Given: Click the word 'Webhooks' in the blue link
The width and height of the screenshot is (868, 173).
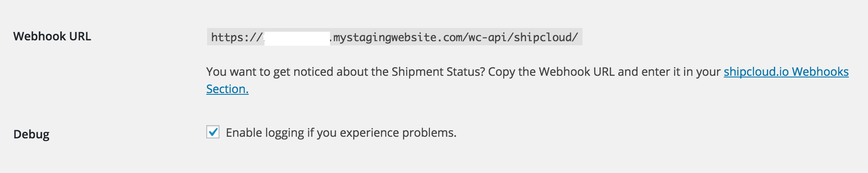Looking at the screenshot, I should [x=820, y=72].
